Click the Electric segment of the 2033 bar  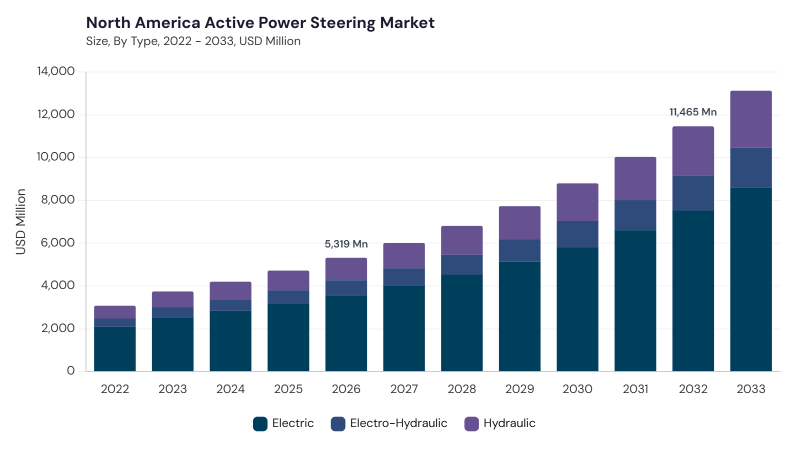pos(751,280)
